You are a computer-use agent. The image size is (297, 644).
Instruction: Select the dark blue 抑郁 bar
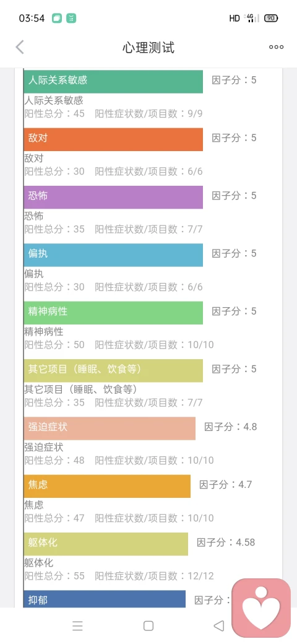(105, 599)
